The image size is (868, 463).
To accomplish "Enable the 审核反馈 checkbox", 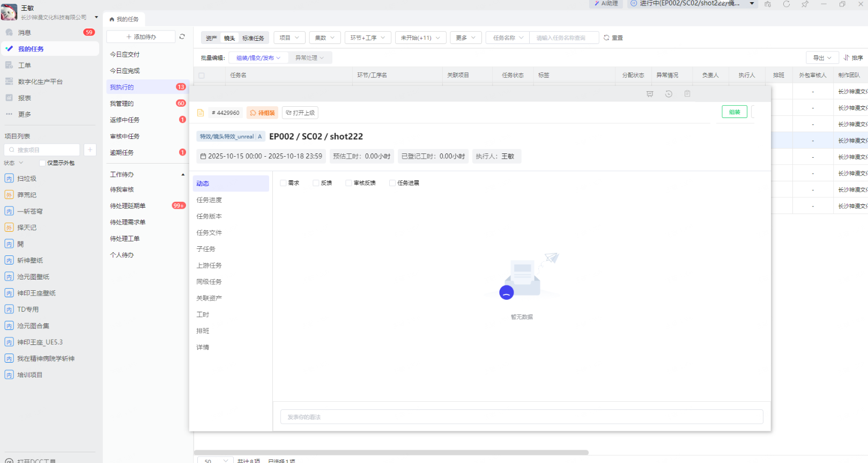I will [x=349, y=183].
